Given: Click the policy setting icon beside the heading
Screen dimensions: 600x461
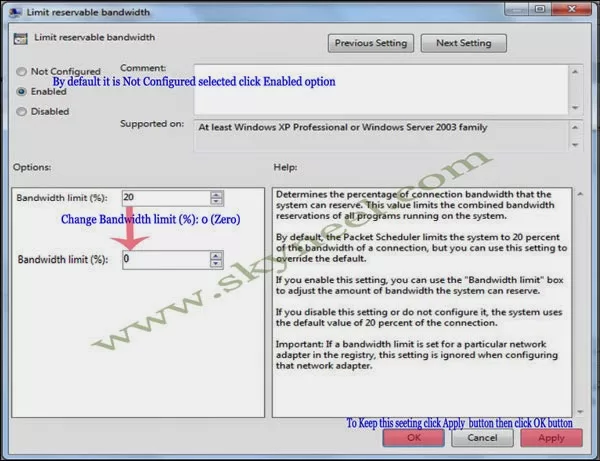Looking at the screenshot, I should click(21, 39).
